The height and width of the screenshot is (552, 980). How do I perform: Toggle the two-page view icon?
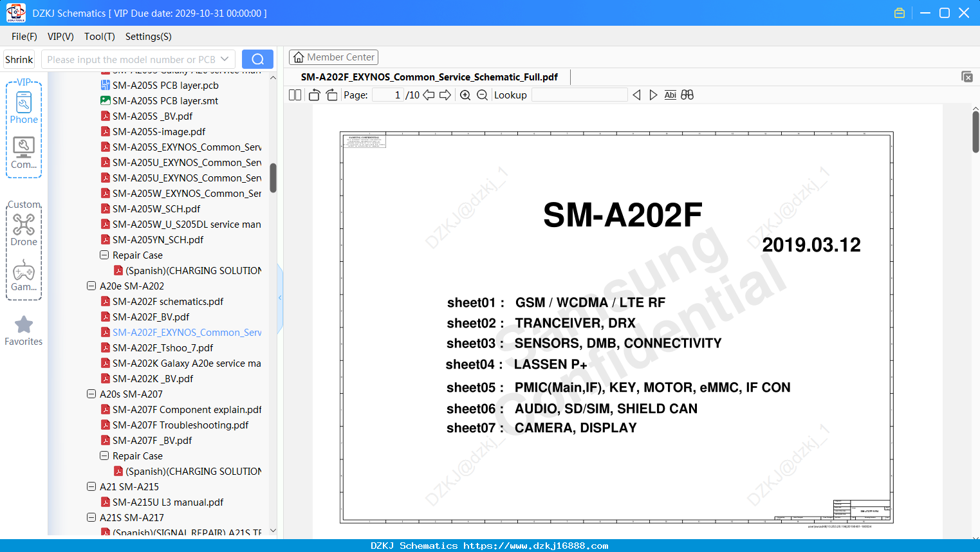295,95
